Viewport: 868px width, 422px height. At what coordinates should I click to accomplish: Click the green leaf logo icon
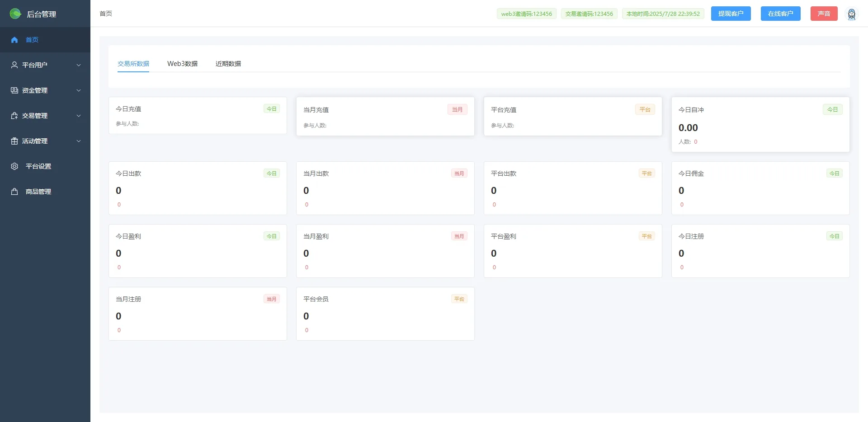click(15, 14)
